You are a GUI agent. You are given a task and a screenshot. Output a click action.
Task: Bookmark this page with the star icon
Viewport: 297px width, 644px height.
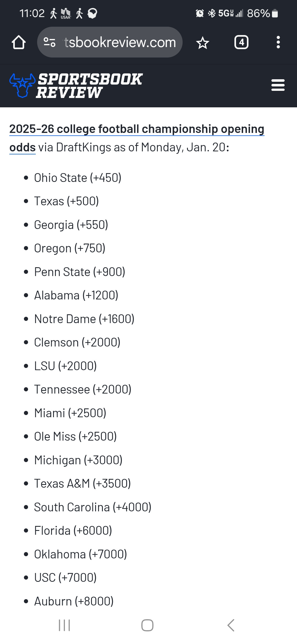[x=203, y=43]
